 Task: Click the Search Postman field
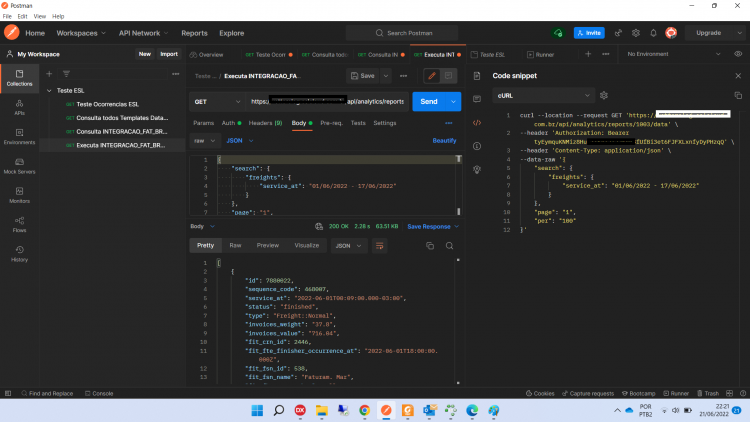click(x=402, y=33)
